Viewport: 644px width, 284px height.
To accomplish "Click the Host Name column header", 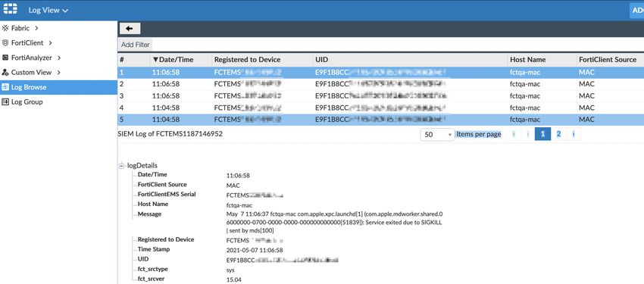I will point(528,60).
